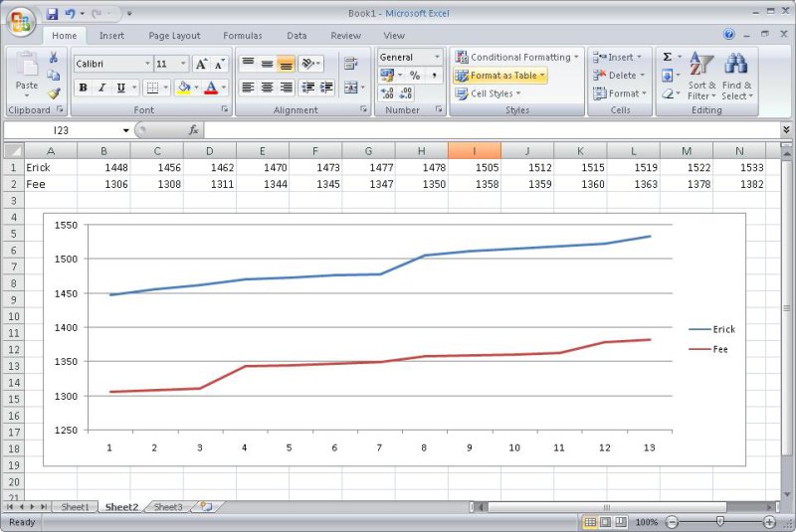Switch to Normal view in status bar
The width and height of the screenshot is (796, 532).
pos(590,522)
